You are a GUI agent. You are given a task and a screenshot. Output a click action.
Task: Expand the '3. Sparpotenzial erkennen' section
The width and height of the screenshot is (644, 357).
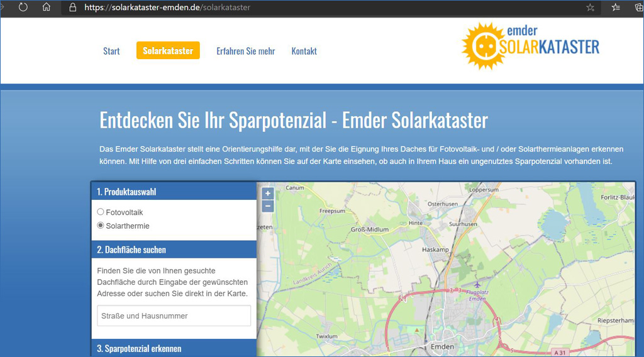tap(174, 348)
